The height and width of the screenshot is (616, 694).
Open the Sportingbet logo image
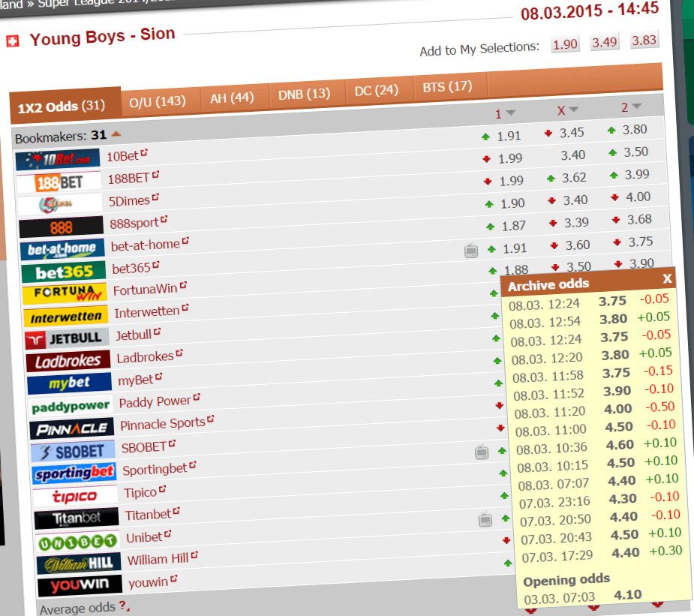(x=74, y=474)
